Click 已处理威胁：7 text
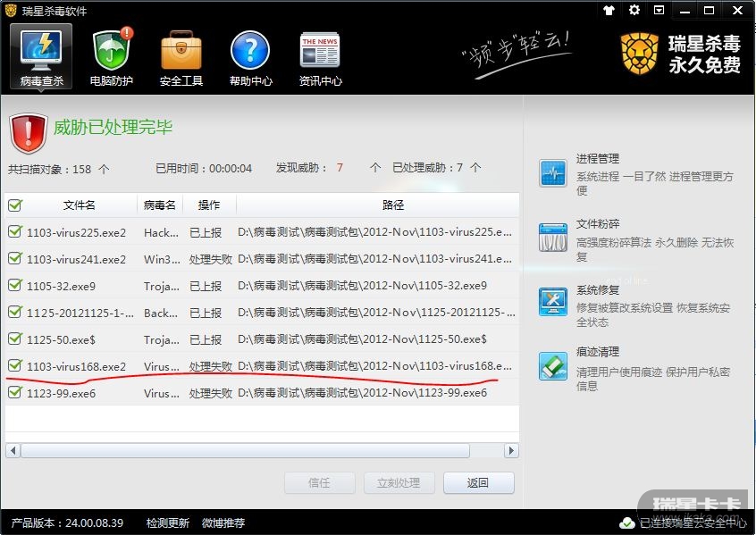 pos(436,168)
